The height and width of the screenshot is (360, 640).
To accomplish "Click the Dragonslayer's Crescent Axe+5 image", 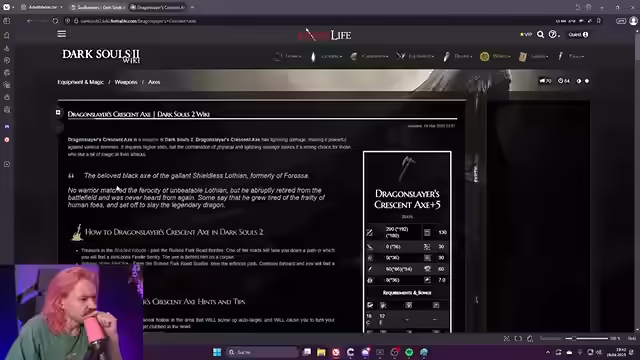I will click(407, 169).
